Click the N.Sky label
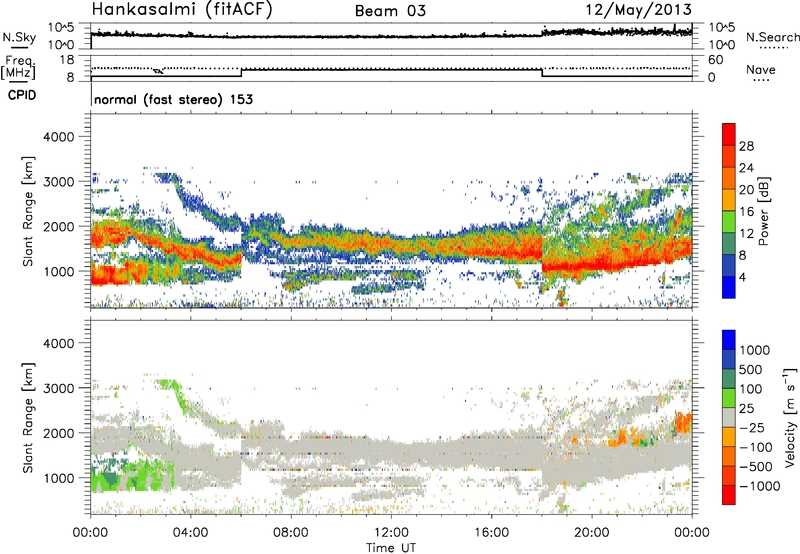The height and width of the screenshot is (554, 800). [19, 37]
